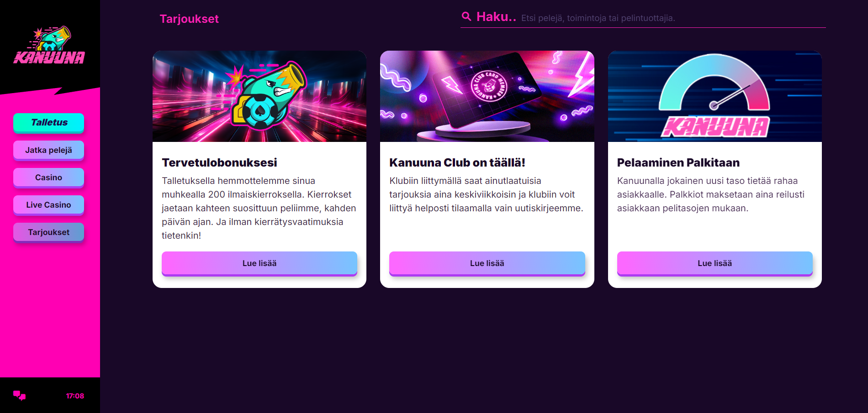Click the 17:08 clock display
The image size is (868, 413).
click(x=75, y=396)
